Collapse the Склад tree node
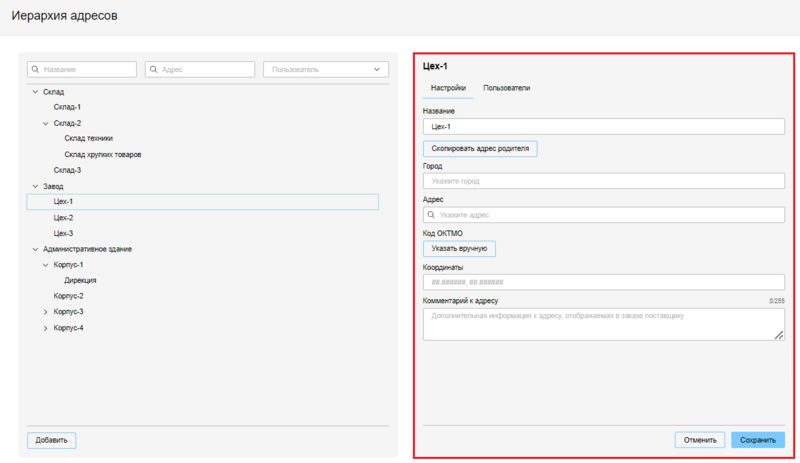Viewport: 800px width, 463px height. [x=35, y=92]
